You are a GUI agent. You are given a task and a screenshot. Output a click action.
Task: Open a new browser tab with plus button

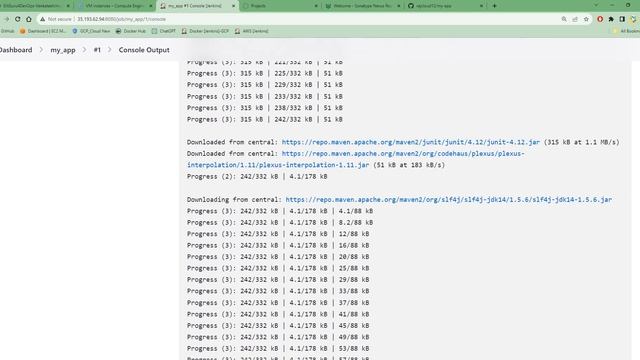[x=494, y=6]
